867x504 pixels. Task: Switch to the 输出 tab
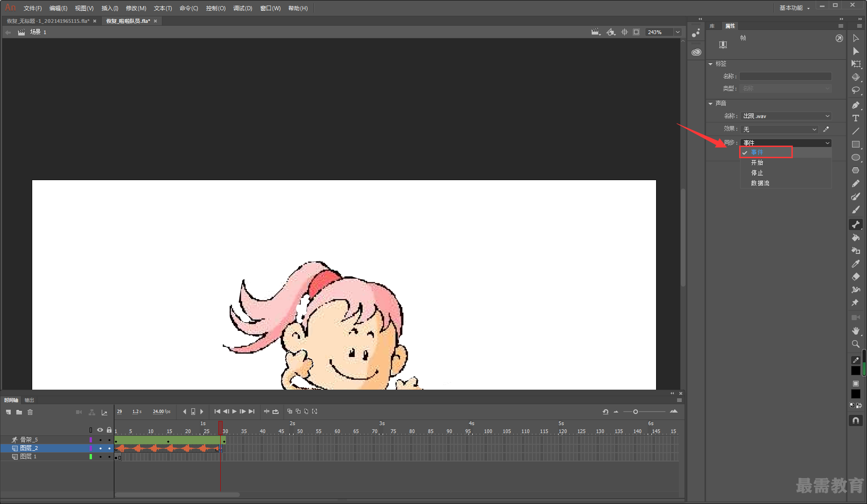point(29,400)
